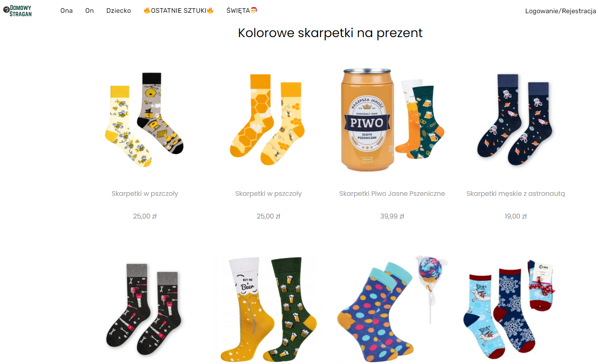Open the PIWO can socks image
Image resolution: width=598 pixels, height=364 pixels.
(x=392, y=120)
